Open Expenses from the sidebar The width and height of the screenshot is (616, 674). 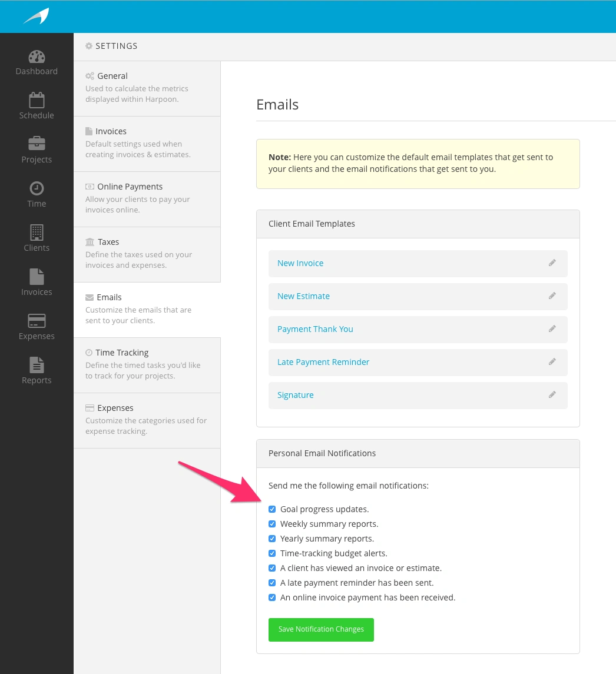point(37,326)
